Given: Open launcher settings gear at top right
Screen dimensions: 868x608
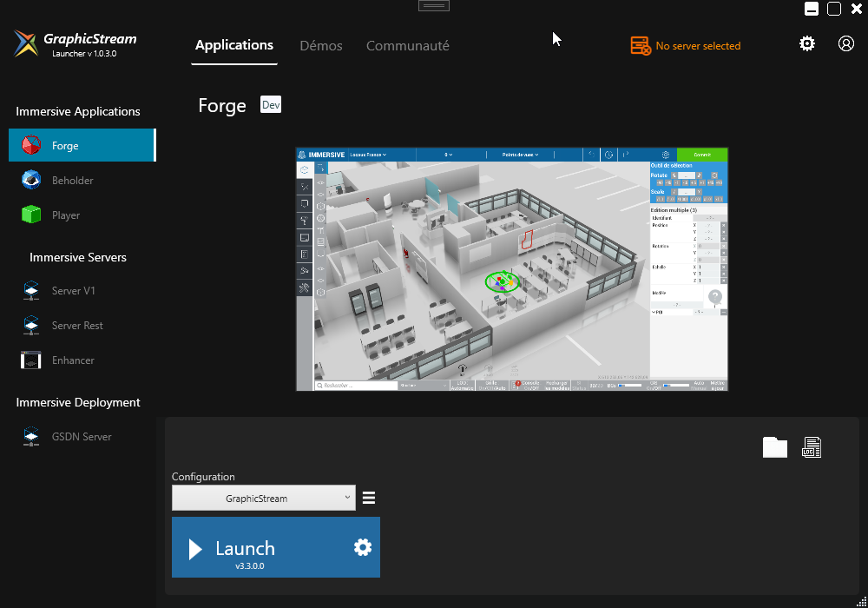Looking at the screenshot, I should click(x=807, y=43).
